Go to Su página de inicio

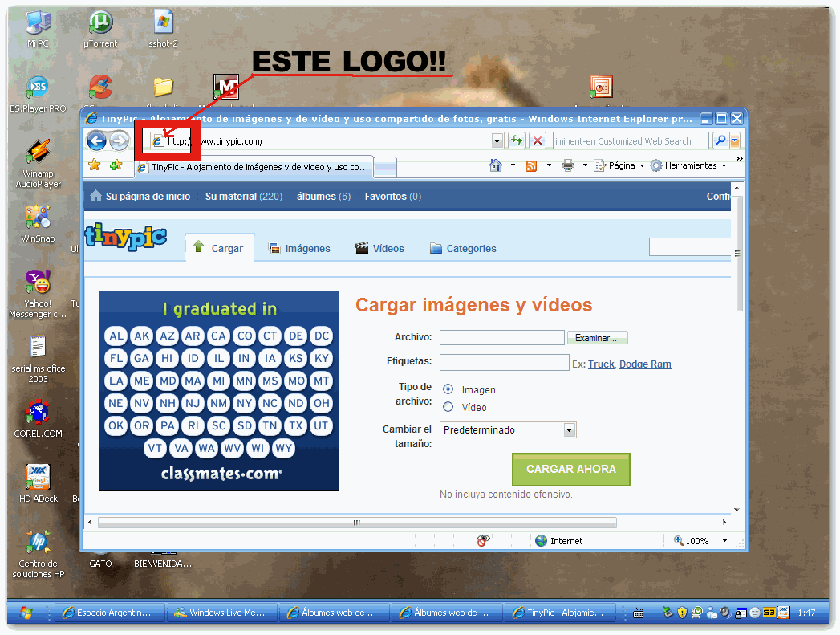[140, 197]
